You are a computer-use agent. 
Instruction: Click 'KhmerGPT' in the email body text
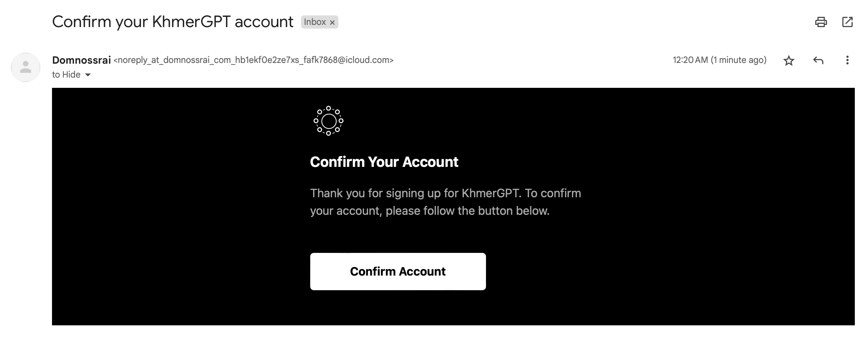coord(490,193)
